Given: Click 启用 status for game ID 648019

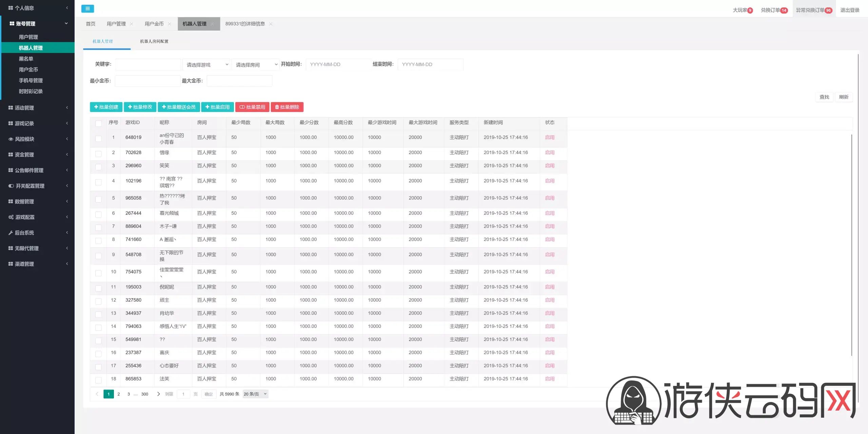Looking at the screenshot, I should (x=550, y=137).
